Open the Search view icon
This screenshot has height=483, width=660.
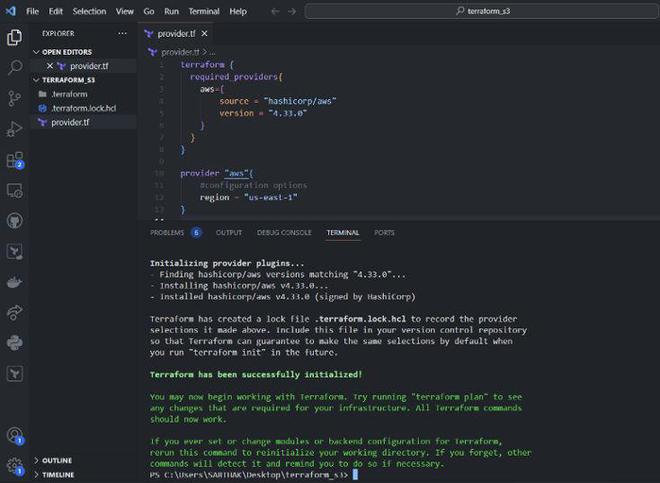pos(15,67)
